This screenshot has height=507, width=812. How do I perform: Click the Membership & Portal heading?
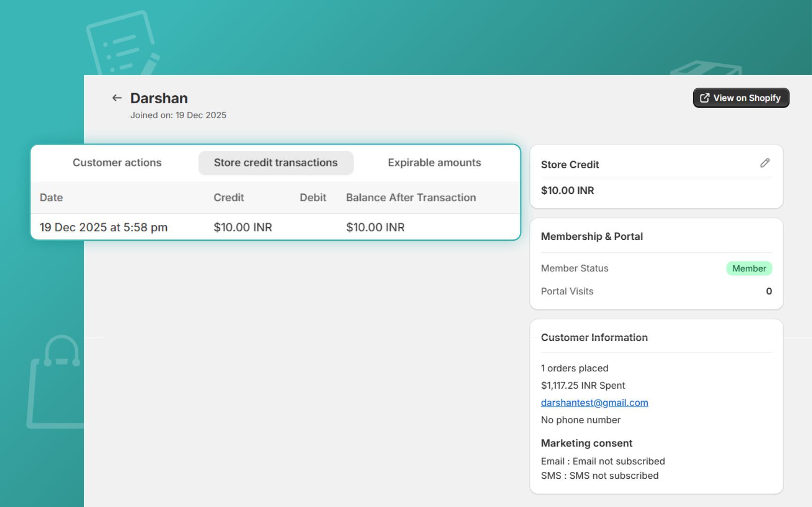(x=592, y=236)
